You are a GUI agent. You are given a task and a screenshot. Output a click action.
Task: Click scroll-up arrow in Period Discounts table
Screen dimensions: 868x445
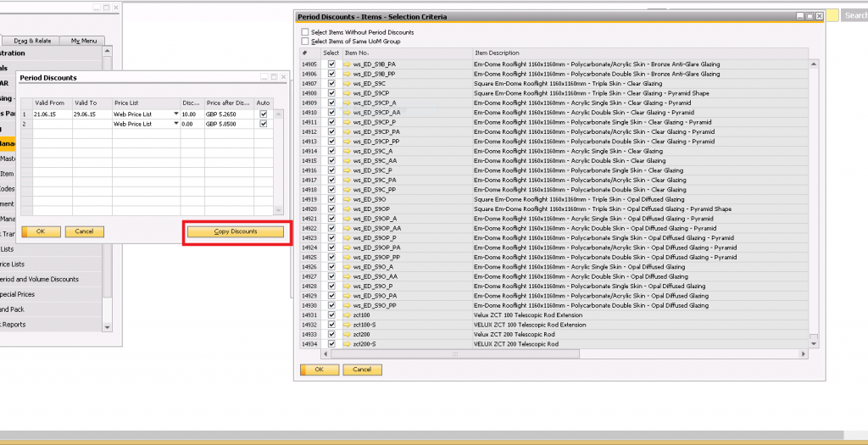click(278, 114)
